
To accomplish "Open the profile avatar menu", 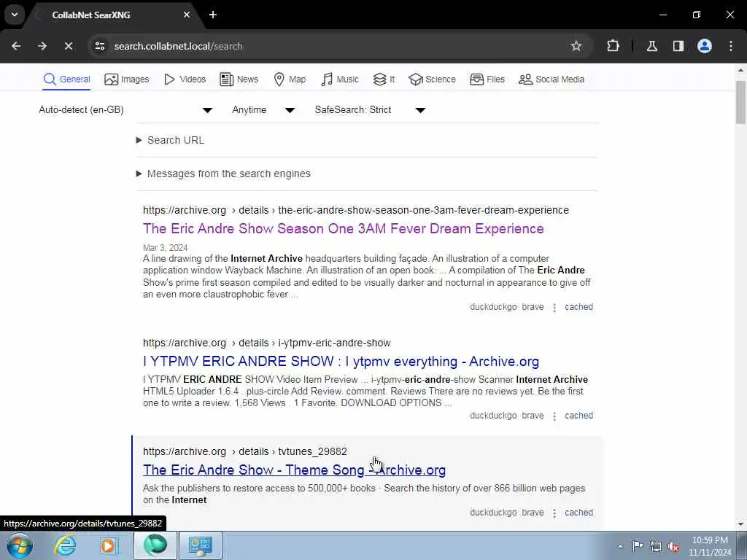I will tap(705, 46).
